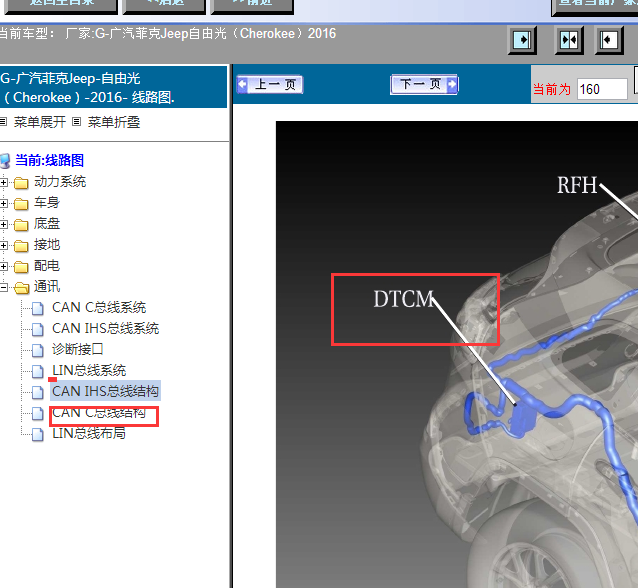This screenshot has height=588, width=638.
Task: Select the highlighted CAN IHS总线结构 item
Action: (x=105, y=391)
